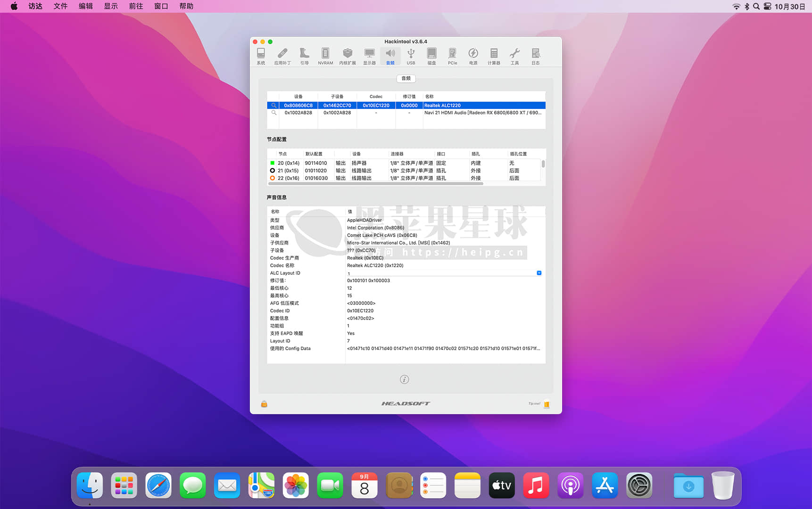Switch to the 内核扩展 section

(347, 56)
